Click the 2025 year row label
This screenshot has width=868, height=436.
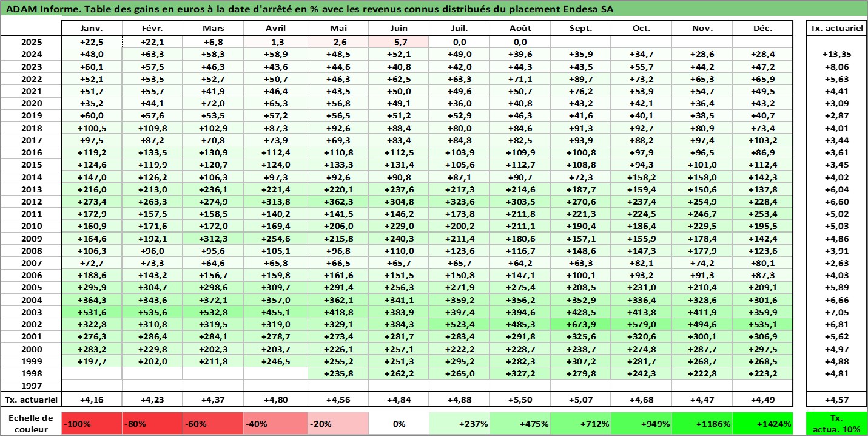(x=31, y=42)
